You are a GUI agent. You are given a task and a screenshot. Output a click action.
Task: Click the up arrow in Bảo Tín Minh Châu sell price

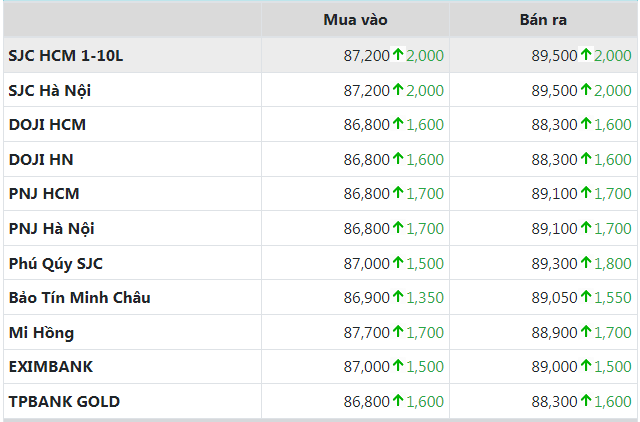586,297
